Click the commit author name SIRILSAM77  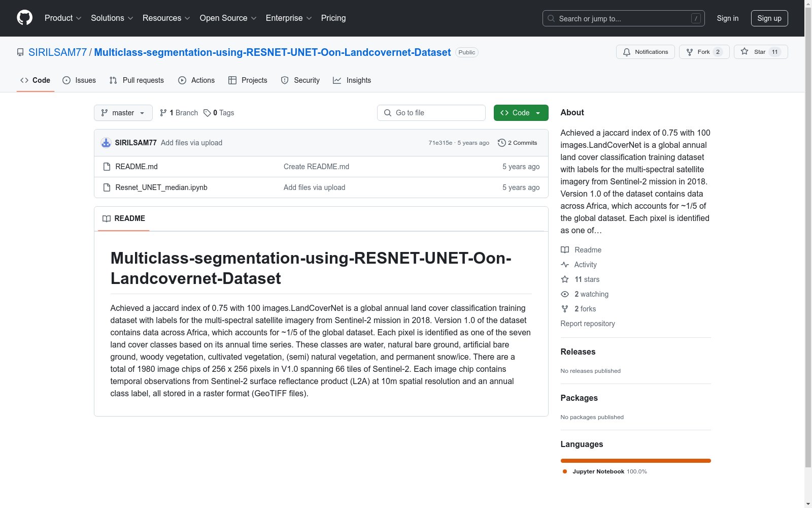click(136, 143)
